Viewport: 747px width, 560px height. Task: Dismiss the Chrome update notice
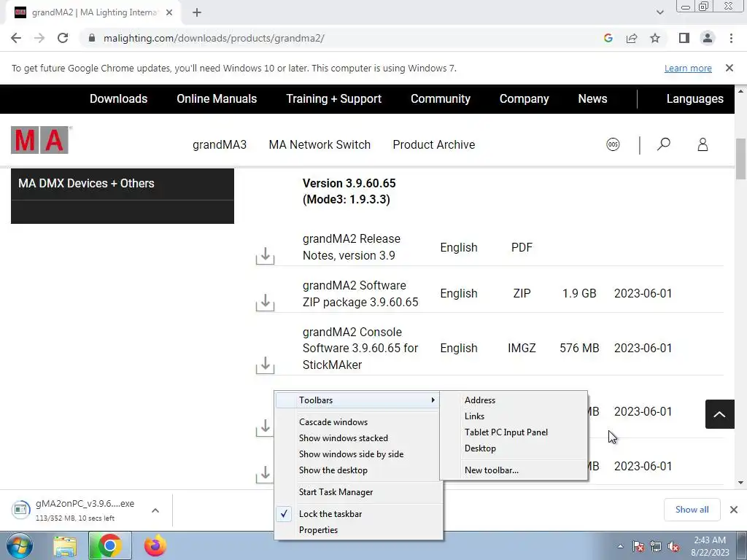click(x=729, y=68)
